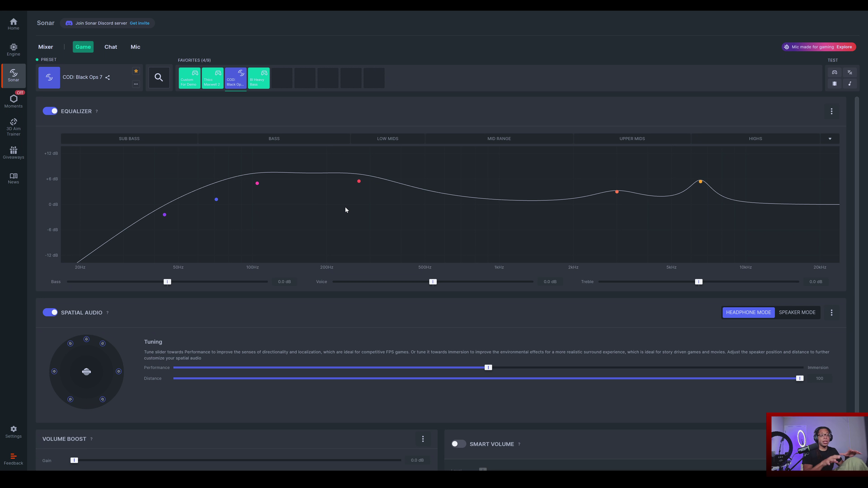The width and height of the screenshot is (868, 488).
Task: Play the music test sample
Action: pyautogui.click(x=850, y=83)
